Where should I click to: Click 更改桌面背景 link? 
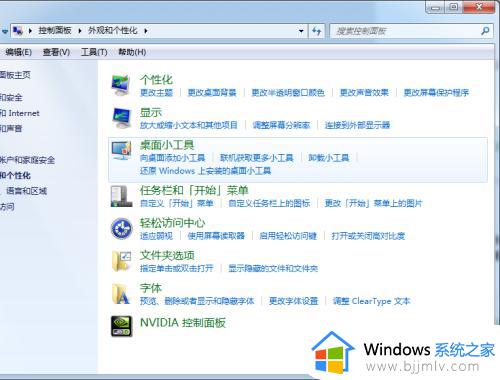pos(212,92)
